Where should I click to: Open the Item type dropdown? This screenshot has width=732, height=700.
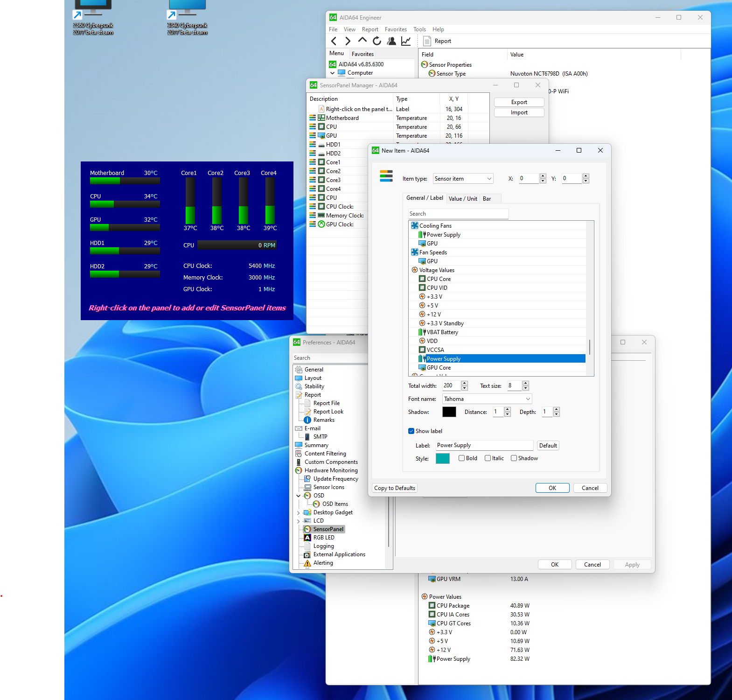pyautogui.click(x=463, y=179)
